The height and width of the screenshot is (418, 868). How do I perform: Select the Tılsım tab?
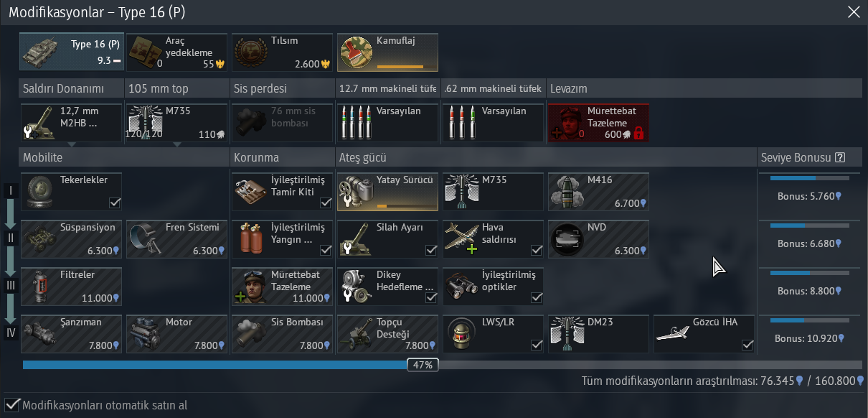pyautogui.click(x=282, y=52)
